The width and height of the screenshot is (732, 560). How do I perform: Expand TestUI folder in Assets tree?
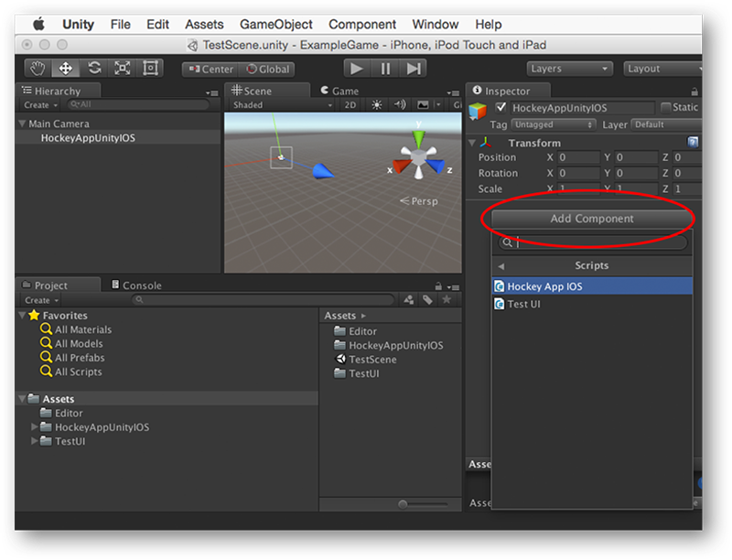34,440
